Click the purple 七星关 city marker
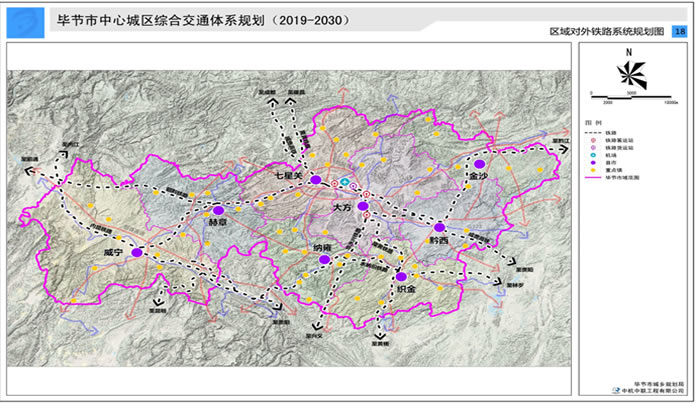 pyautogui.click(x=315, y=180)
